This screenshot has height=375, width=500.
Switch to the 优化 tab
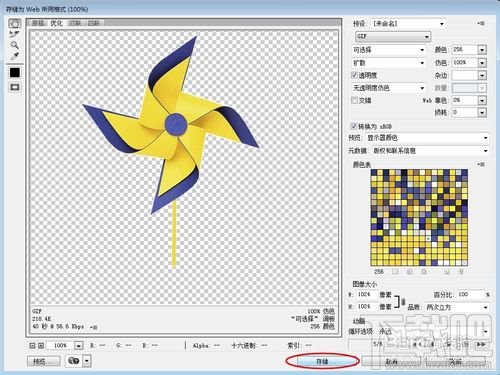coord(56,23)
